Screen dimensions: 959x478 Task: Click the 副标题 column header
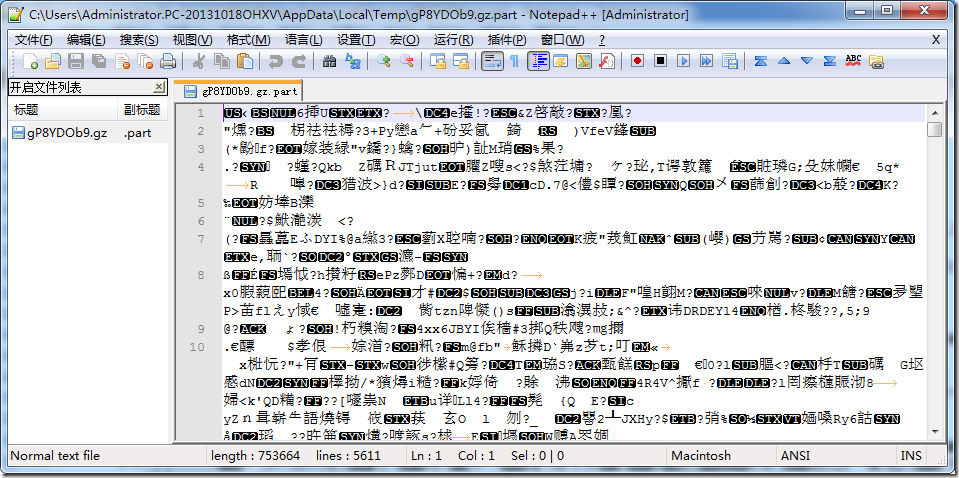pyautogui.click(x=143, y=110)
